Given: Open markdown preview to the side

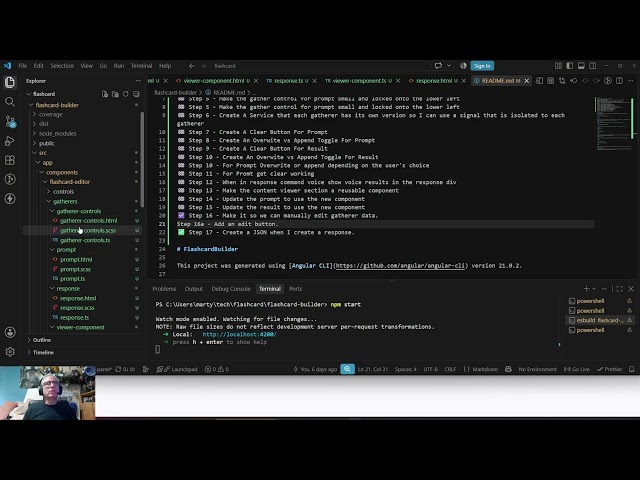Looking at the screenshot, I should (x=539, y=81).
